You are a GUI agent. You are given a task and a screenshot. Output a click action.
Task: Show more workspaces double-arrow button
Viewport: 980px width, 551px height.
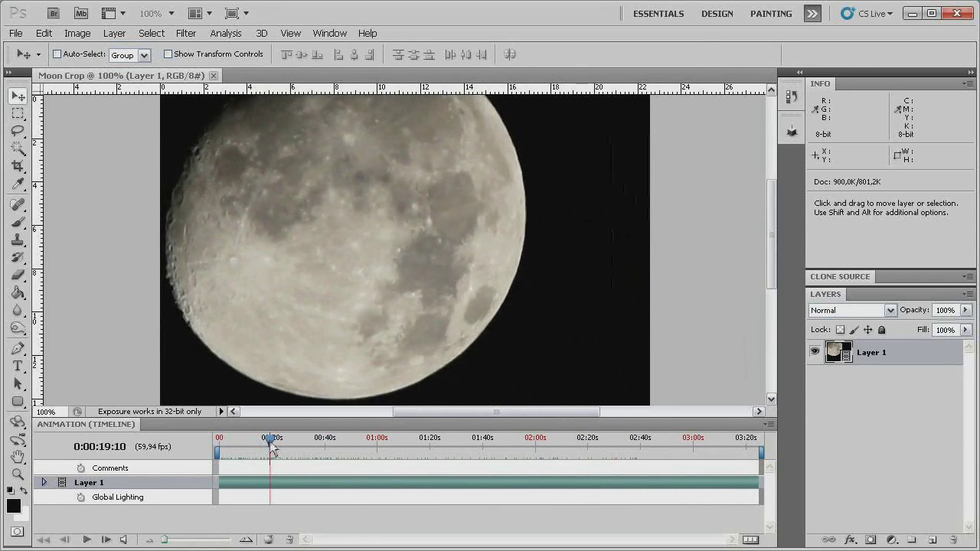click(812, 13)
